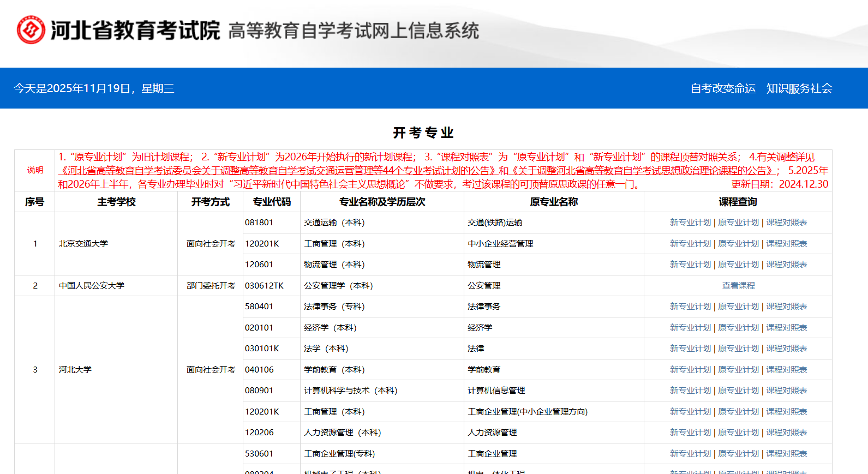The width and height of the screenshot is (868, 474).
Task: Open 新专业计划 for 法律事务 (专科)
Action: pyautogui.click(x=690, y=307)
